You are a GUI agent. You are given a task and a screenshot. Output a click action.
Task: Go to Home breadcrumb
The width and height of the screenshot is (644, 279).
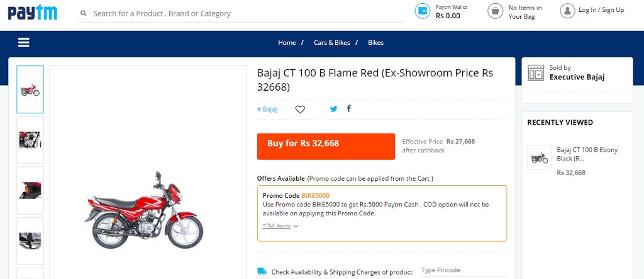point(287,42)
